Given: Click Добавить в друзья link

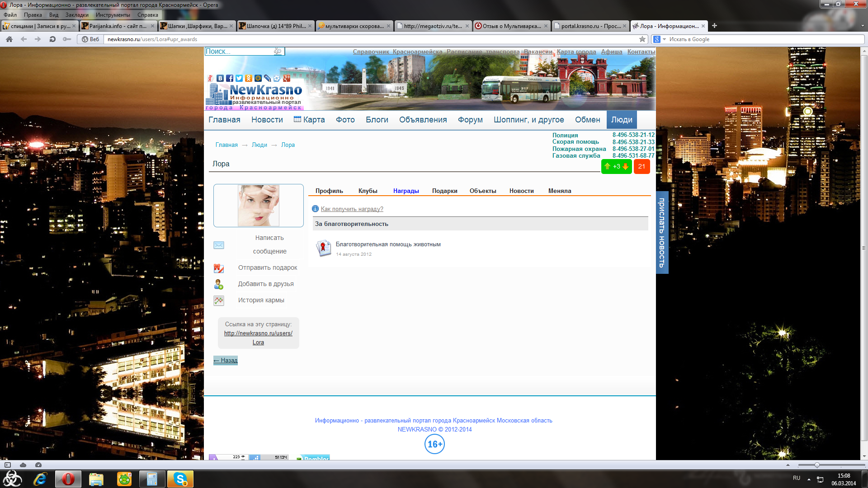Looking at the screenshot, I should pos(266,284).
